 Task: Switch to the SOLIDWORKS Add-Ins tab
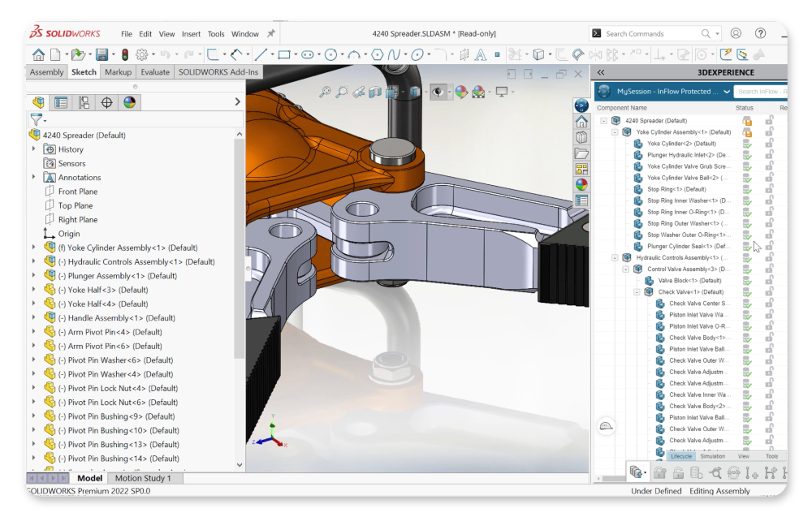218,72
